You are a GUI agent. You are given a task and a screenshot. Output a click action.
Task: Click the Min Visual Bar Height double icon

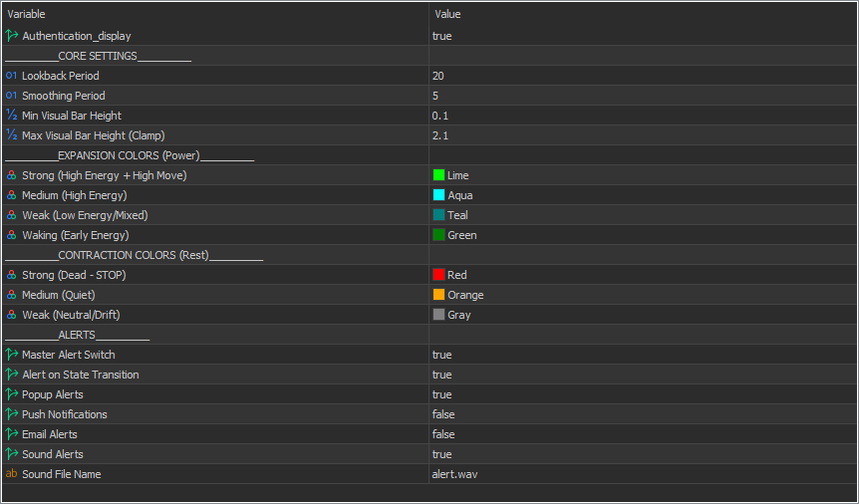12,116
